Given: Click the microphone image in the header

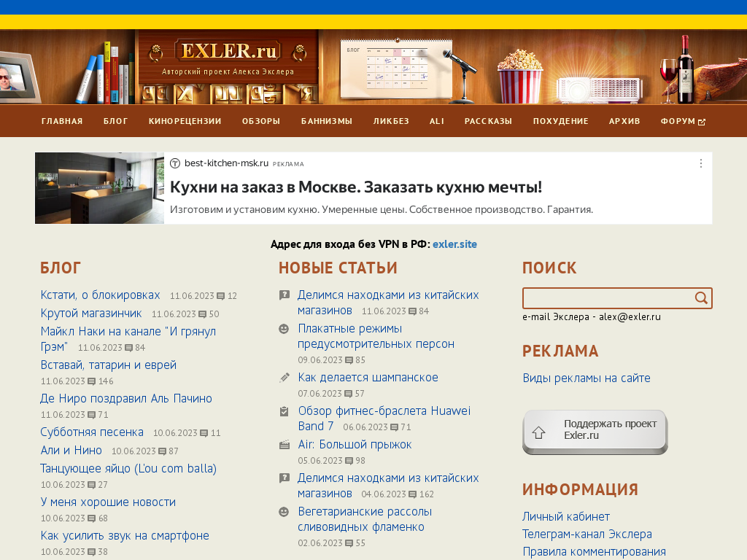Looking at the screenshot, I should (x=461, y=76).
